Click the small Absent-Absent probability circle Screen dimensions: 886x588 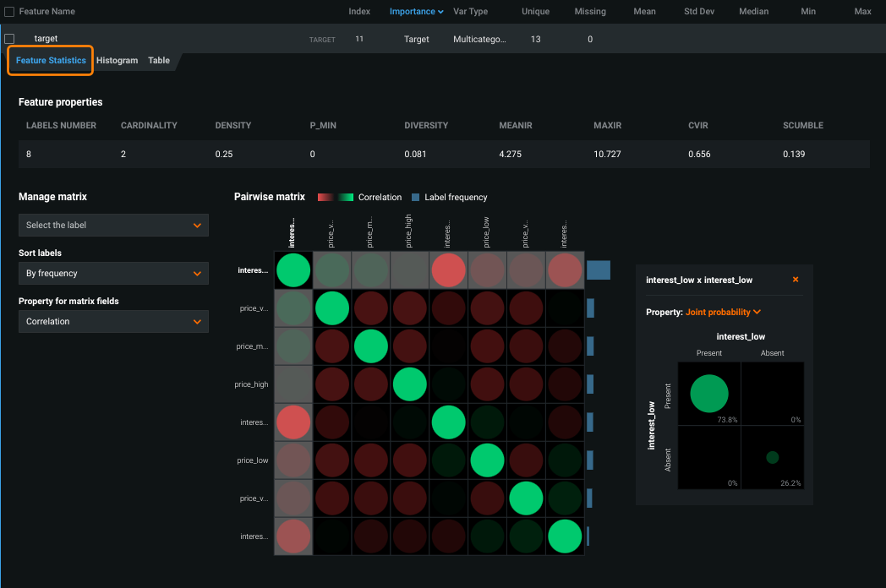pos(772,457)
